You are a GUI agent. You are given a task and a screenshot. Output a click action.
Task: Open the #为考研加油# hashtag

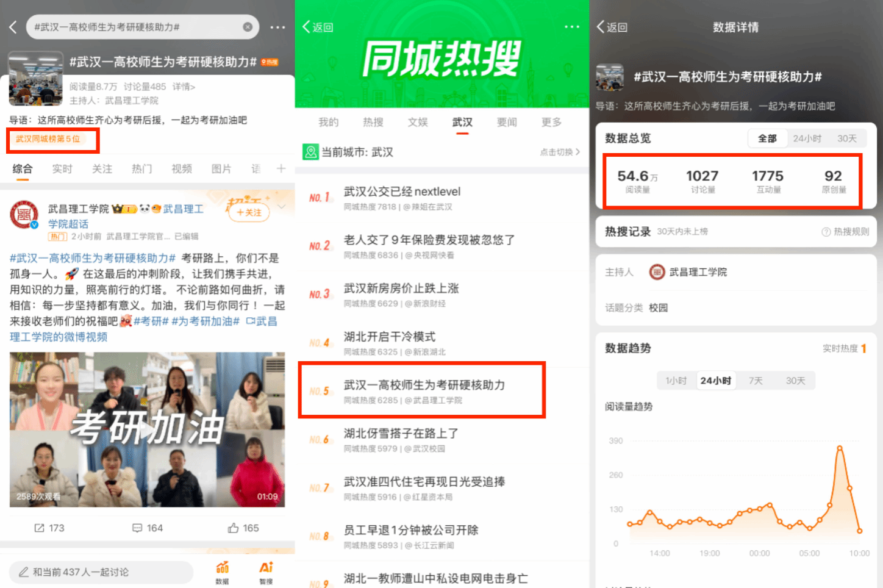pyautogui.click(x=206, y=321)
